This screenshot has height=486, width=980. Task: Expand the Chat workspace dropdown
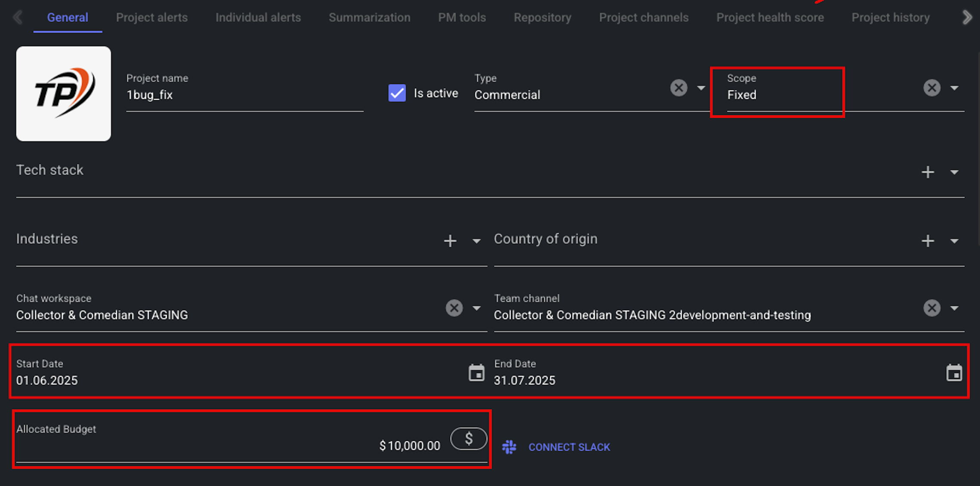[476, 308]
